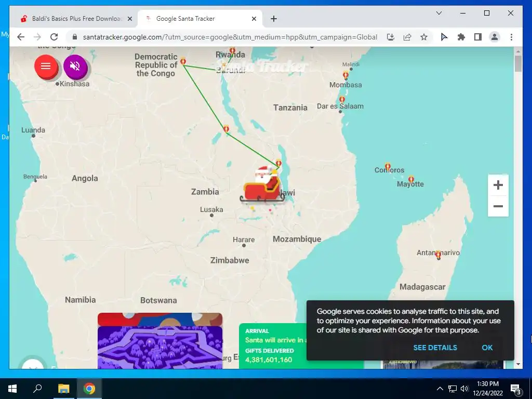532x399 pixels.
Task: Click the Chrome taskbar icon
Action: coord(89,389)
